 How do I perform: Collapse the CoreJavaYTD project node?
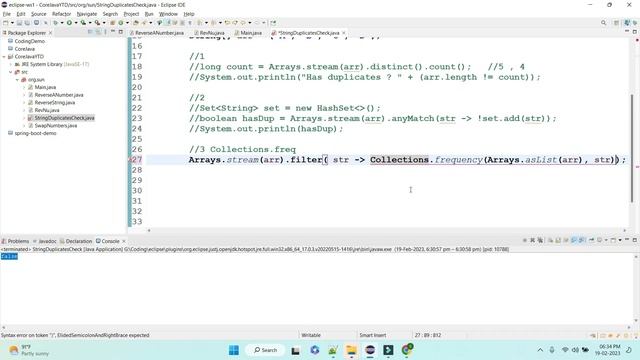click(x=4, y=57)
